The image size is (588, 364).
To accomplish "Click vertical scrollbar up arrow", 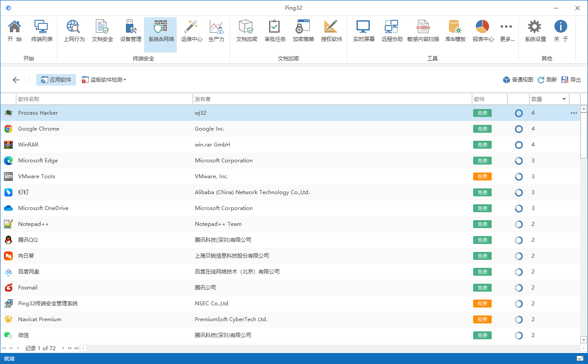I will click(584, 109).
